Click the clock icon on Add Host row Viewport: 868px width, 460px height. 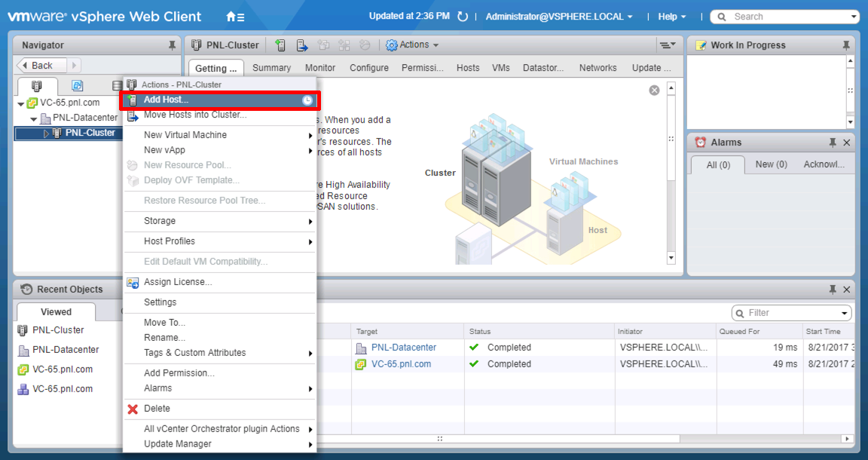[307, 100]
